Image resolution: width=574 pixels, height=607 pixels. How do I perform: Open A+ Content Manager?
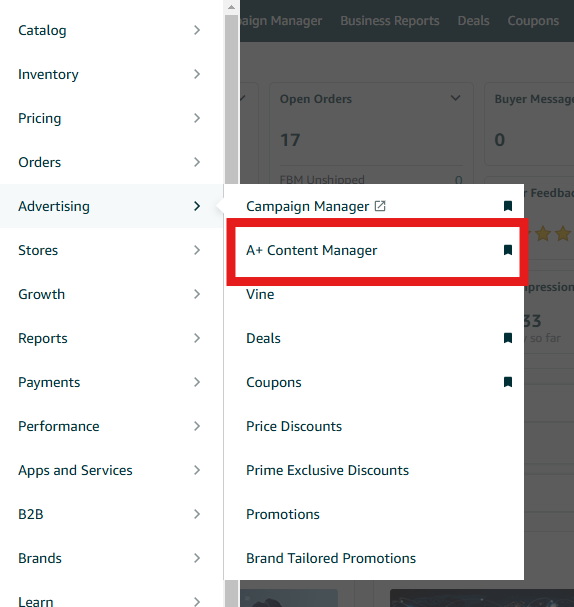(x=312, y=250)
